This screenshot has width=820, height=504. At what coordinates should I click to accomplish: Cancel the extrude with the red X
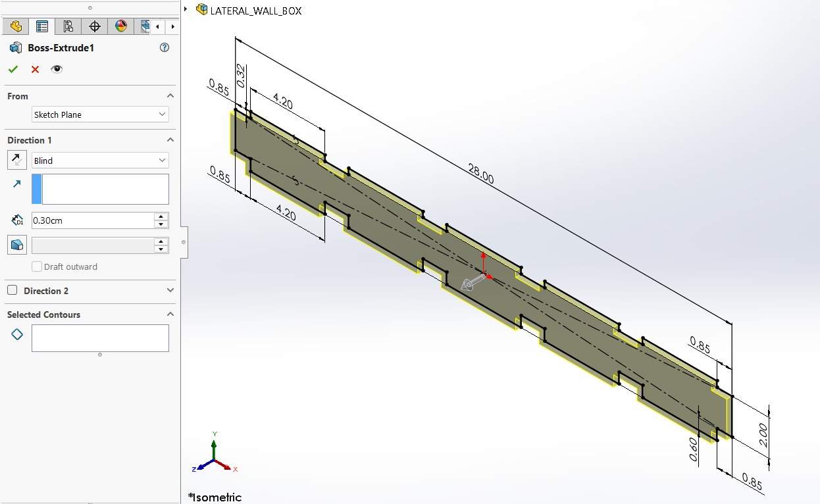36,69
